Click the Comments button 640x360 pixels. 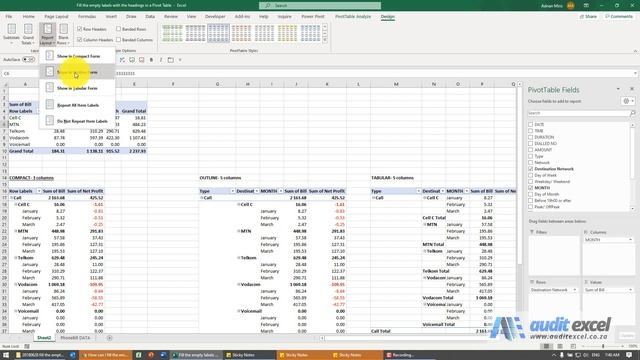[x=619, y=16]
